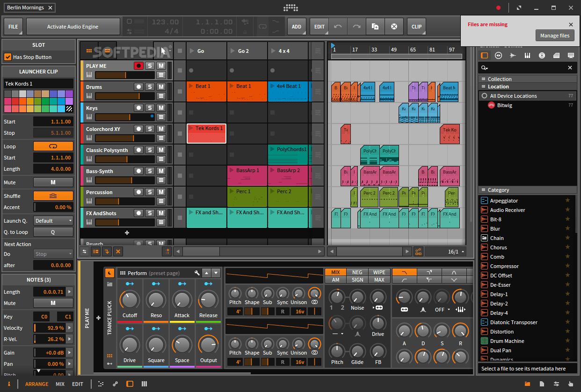Open the mixer panel icon in the status bar
The image size is (581, 392).
coord(144,384)
